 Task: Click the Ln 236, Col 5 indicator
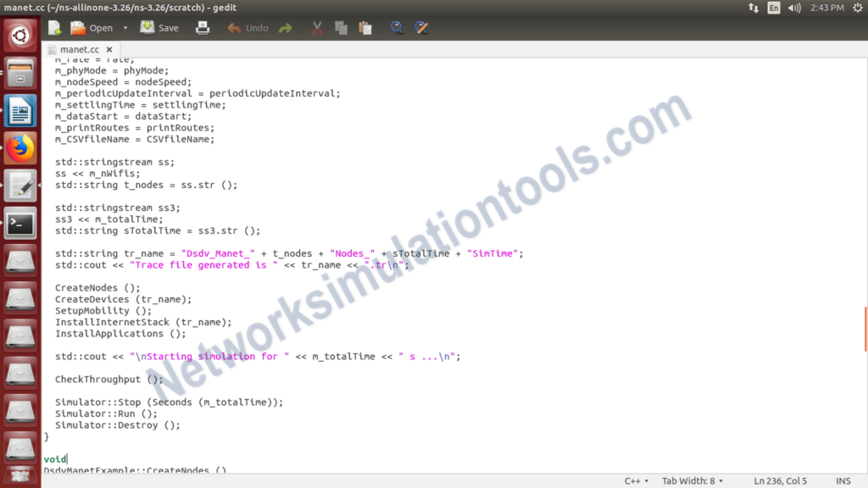click(779, 480)
